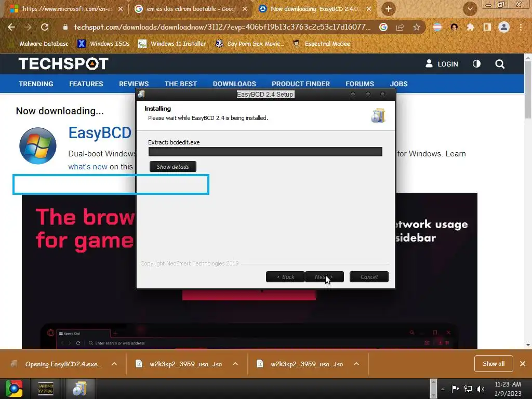Click the Action Center flag tray icon

455,389
